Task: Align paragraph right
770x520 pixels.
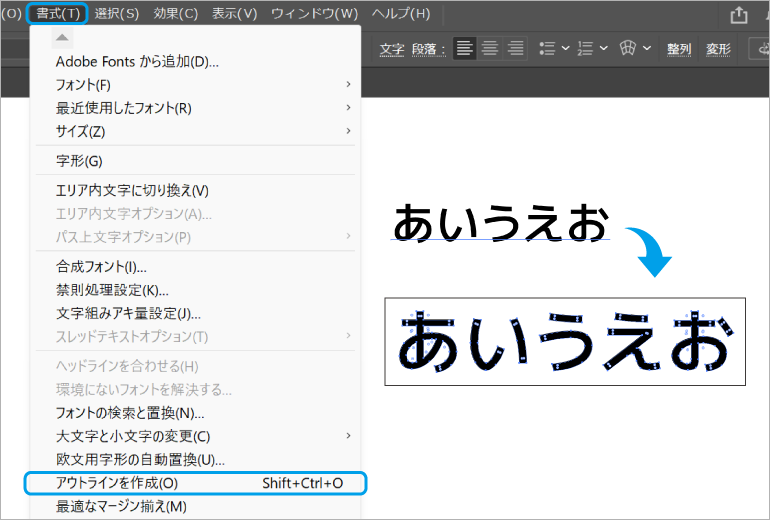Action: tap(515, 48)
